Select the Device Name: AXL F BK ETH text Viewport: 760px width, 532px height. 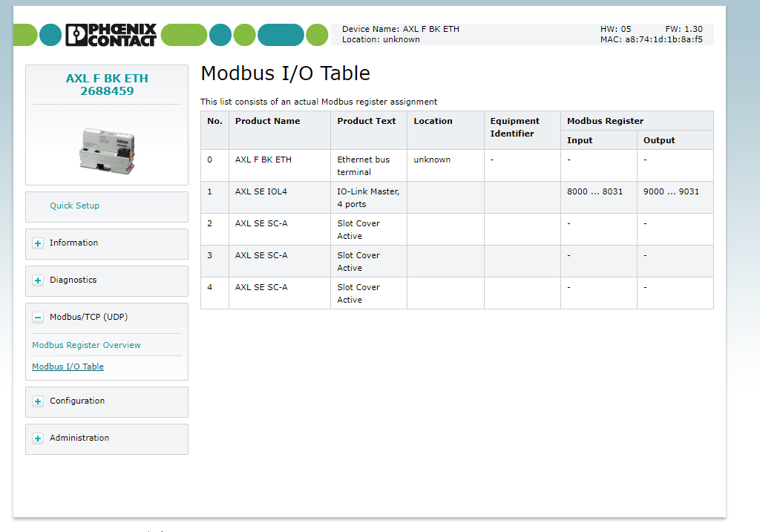coord(401,29)
